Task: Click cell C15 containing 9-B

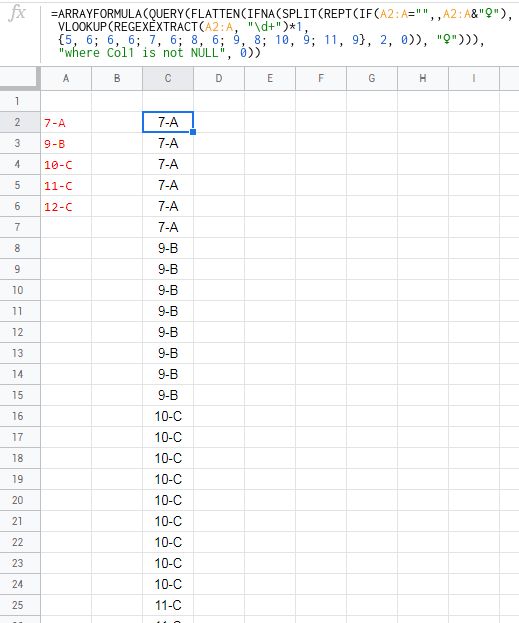Action: coord(168,395)
